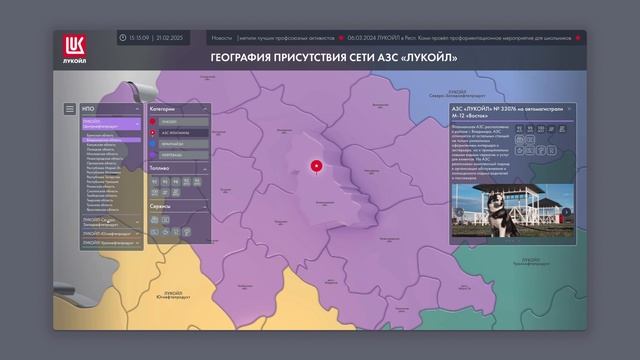The width and height of the screenshot is (640, 360).
Task: Select Ярославская область in the region list
Action: (103, 210)
